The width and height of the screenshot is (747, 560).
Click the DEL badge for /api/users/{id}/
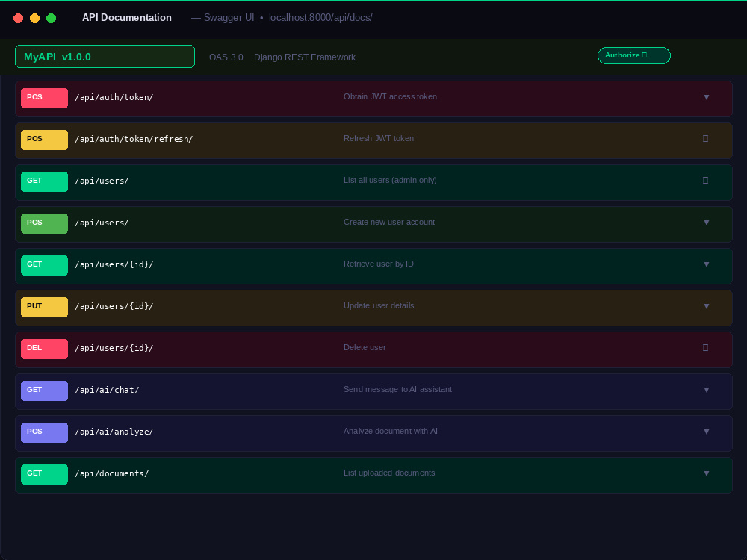(x=44, y=349)
